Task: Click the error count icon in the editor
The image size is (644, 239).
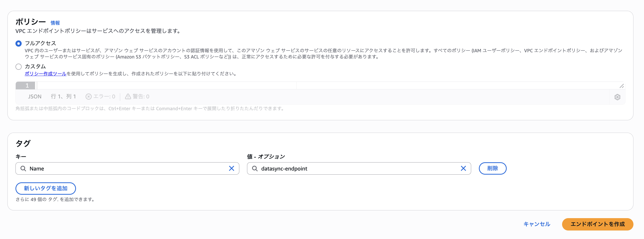Action: (x=89, y=96)
